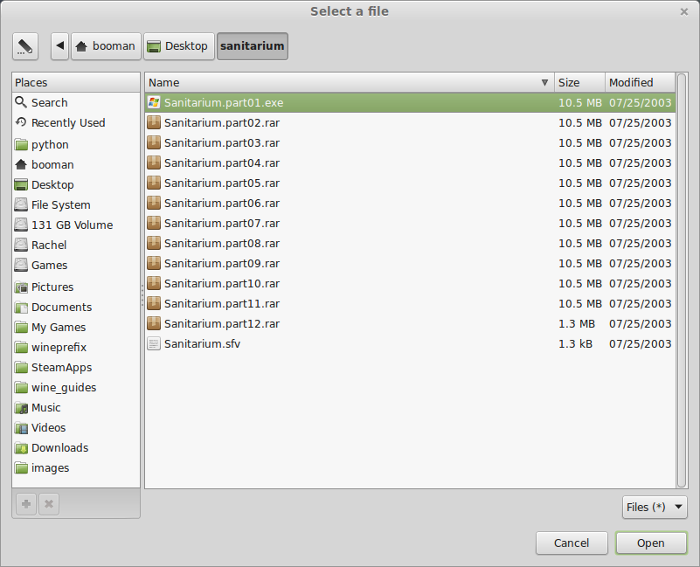This screenshot has height=567, width=700.
Task: Click the Downloads folder icon
Action: [x=21, y=448]
